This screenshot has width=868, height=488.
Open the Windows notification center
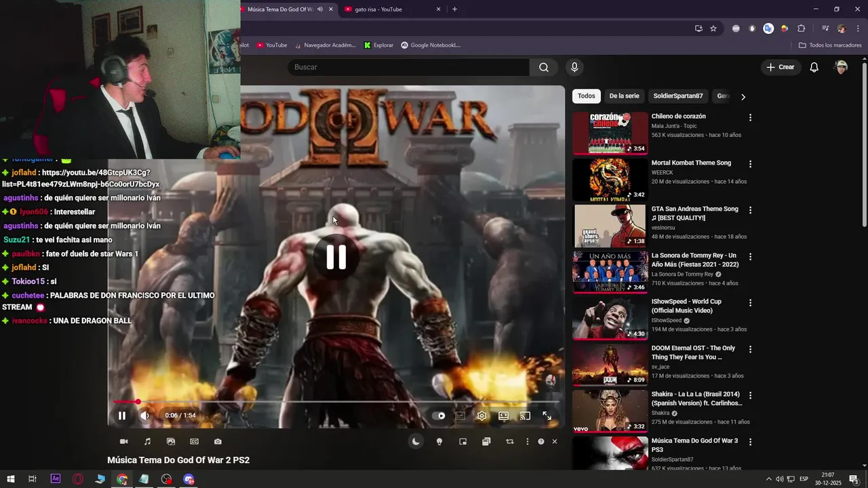[854, 479]
